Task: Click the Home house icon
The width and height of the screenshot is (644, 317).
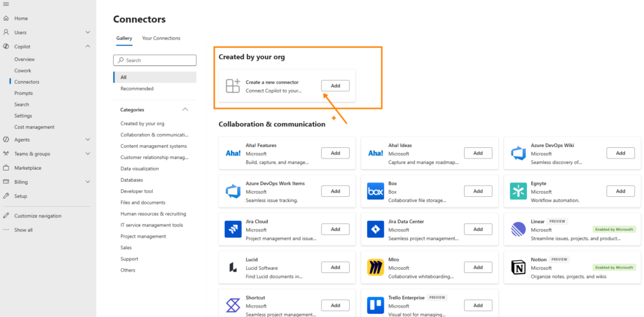Action: click(6, 18)
